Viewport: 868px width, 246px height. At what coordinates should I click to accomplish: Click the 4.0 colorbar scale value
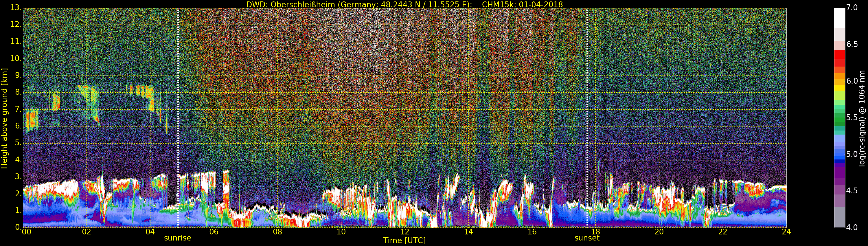(852, 227)
